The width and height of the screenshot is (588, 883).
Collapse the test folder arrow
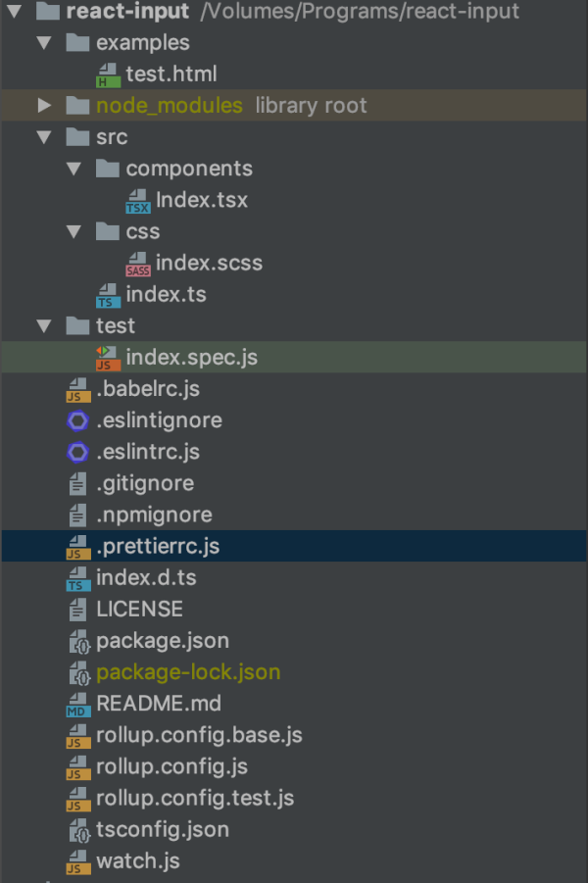[44, 325]
